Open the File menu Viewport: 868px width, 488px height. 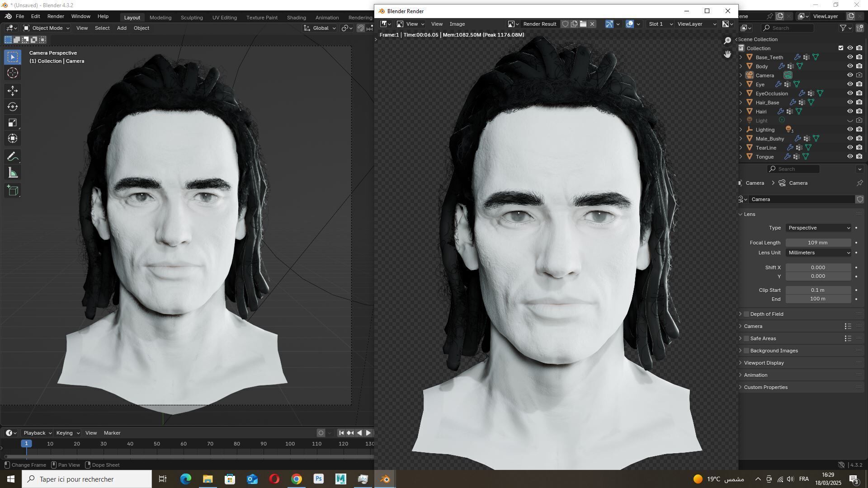pos(20,16)
